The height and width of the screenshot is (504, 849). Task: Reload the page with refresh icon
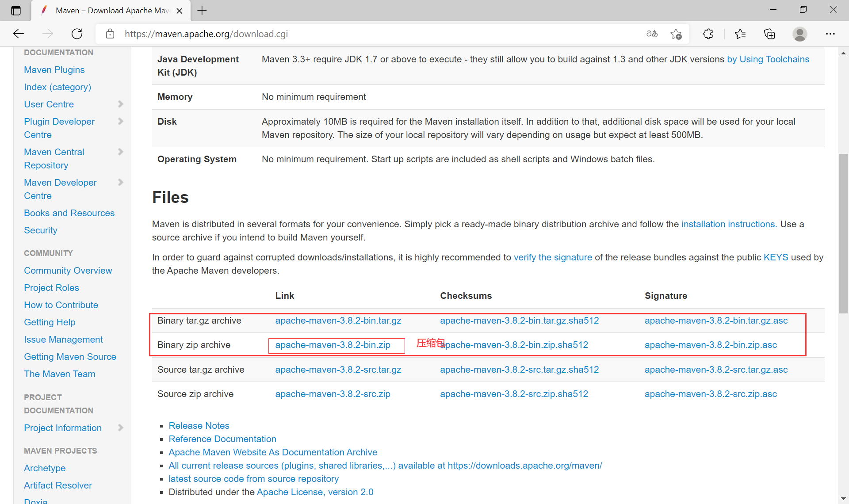pyautogui.click(x=77, y=34)
